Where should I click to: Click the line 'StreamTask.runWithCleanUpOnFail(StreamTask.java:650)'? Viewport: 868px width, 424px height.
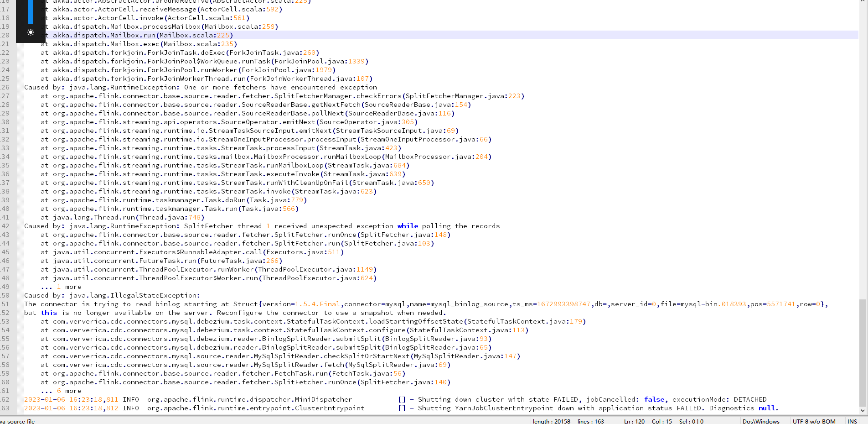pyautogui.click(x=237, y=183)
